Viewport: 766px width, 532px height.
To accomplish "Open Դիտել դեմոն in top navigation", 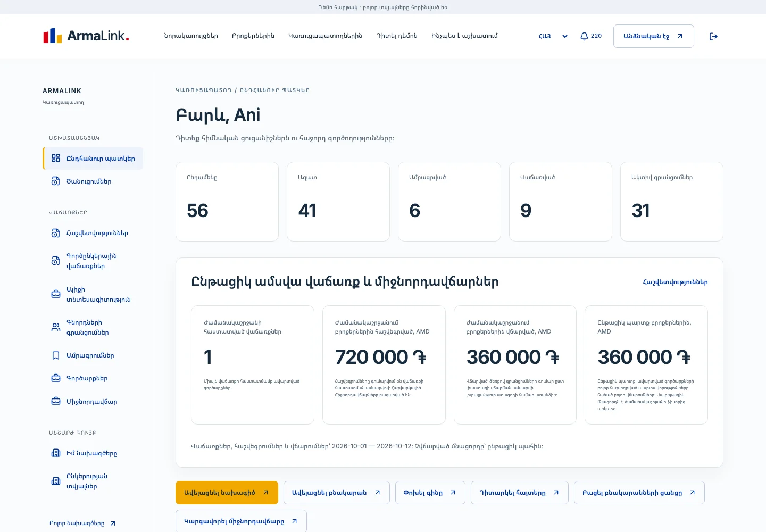I will point(397,36).
